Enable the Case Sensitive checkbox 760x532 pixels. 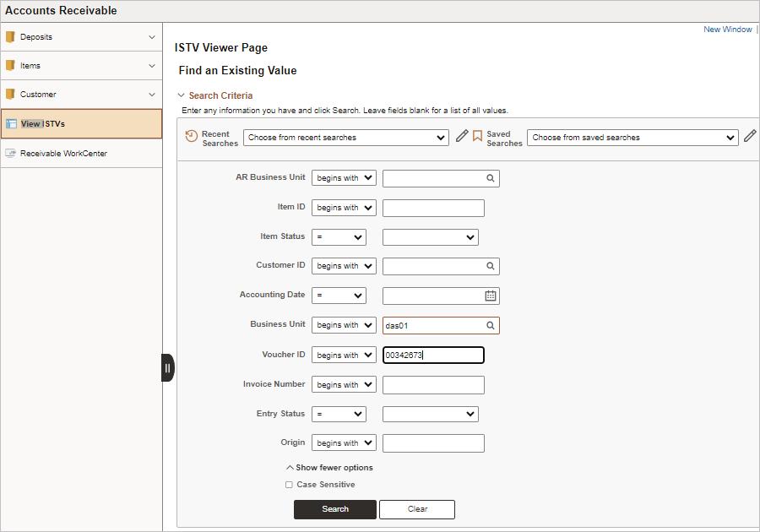pos(289,485)
